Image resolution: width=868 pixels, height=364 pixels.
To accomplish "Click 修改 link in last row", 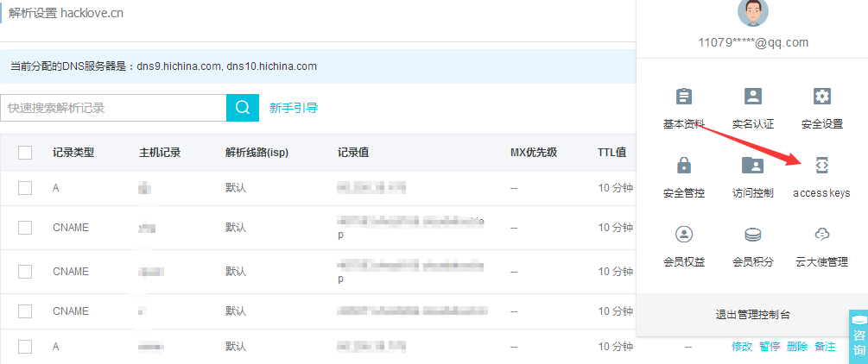I will point(742,347).
